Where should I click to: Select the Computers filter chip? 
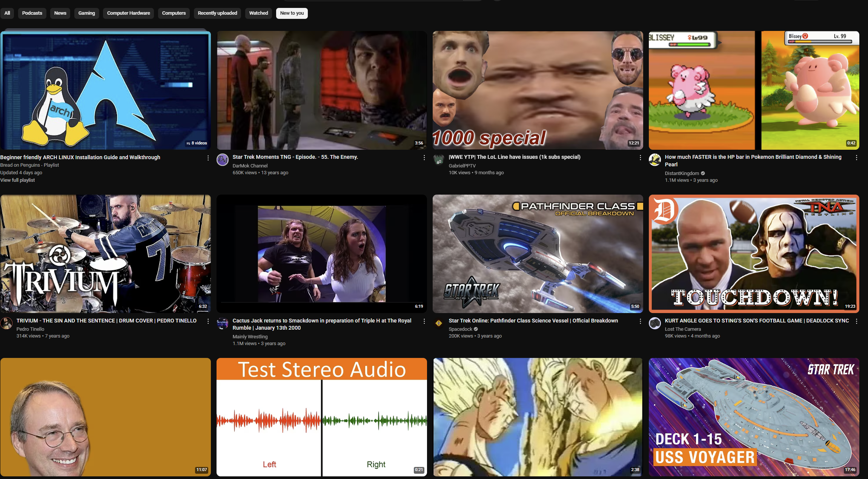(x=174, y=13)
